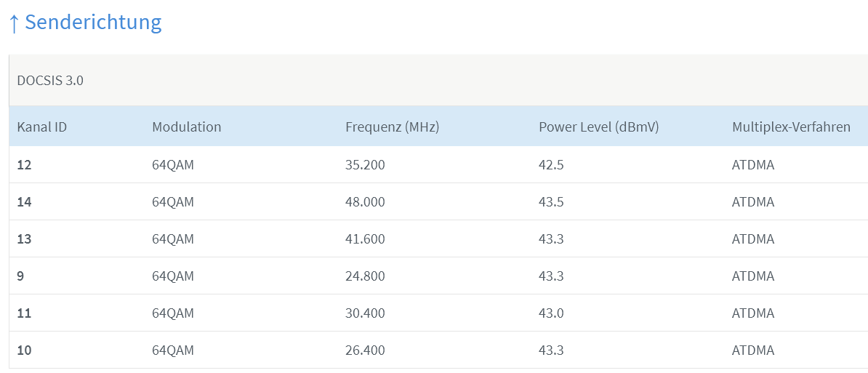Click the up arrow beside Senderichtung
This screenshot has width=868, height=373.
point(15,23)
